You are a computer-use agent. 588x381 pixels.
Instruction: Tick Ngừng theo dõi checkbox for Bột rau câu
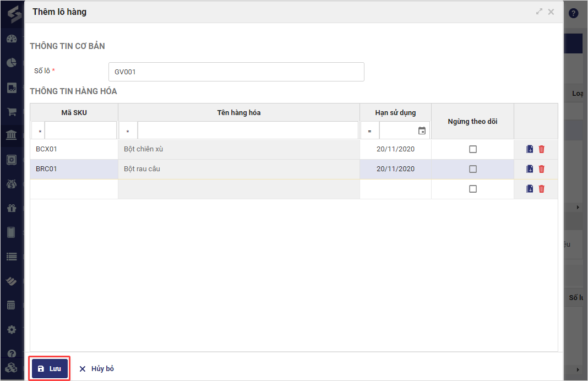click(x=472, y=169)
